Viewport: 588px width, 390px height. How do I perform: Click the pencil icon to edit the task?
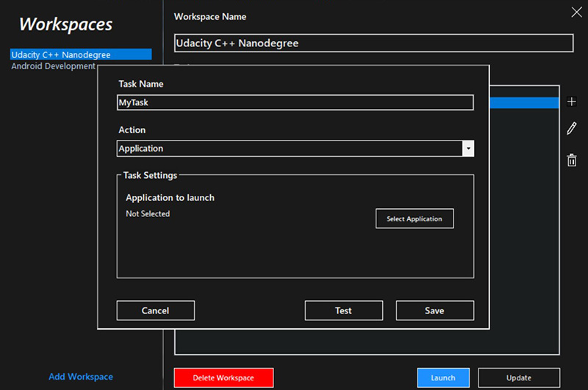[x=572, y=129]
